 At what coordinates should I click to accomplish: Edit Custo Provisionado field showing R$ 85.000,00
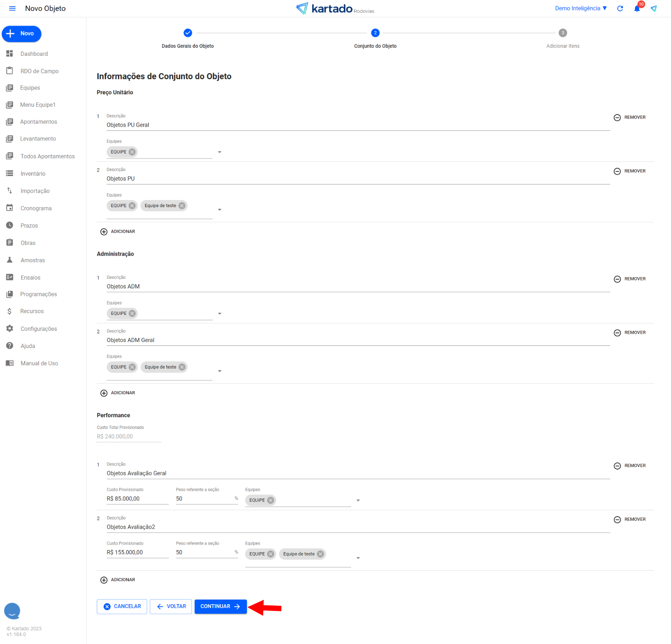(137, 499)
